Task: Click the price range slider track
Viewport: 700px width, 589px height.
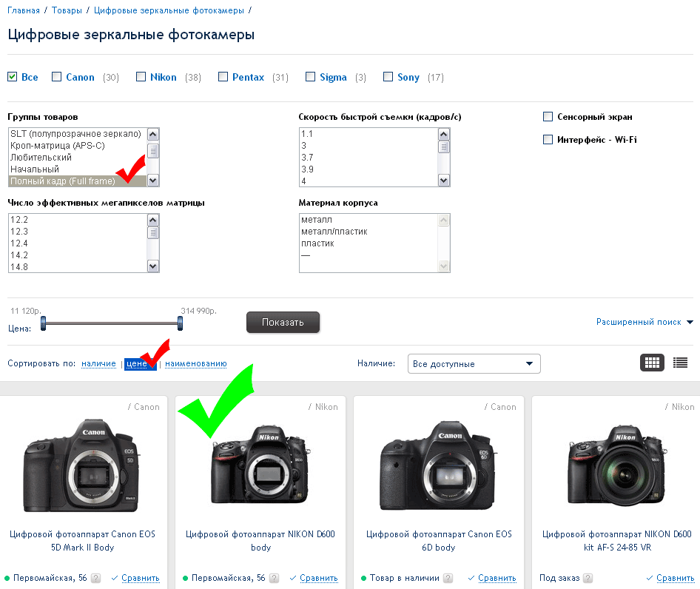Action: tap(112, 323)
